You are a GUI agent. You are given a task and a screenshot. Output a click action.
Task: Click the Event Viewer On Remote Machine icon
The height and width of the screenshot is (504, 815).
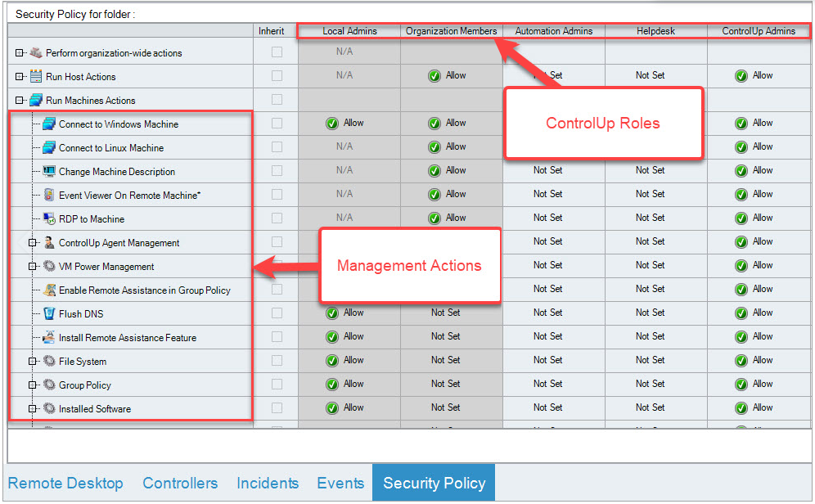pos(49,195)
